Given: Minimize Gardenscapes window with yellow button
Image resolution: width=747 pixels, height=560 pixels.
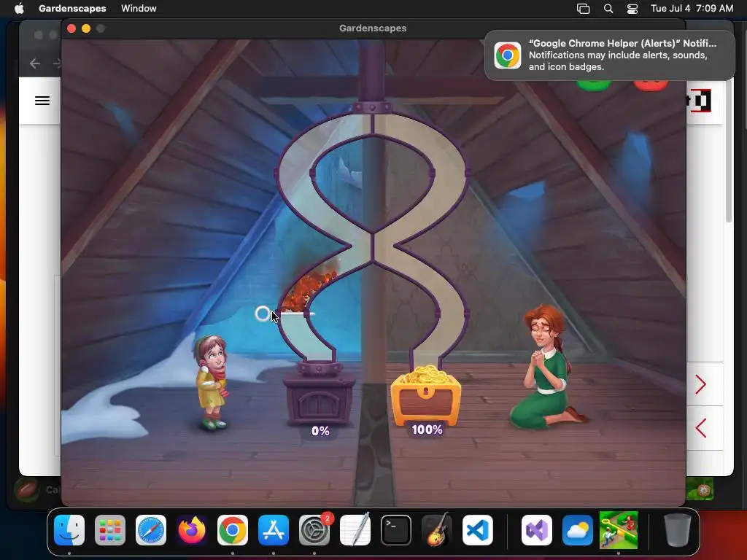Looking at the screenshot, I should (x=86, y=28).
